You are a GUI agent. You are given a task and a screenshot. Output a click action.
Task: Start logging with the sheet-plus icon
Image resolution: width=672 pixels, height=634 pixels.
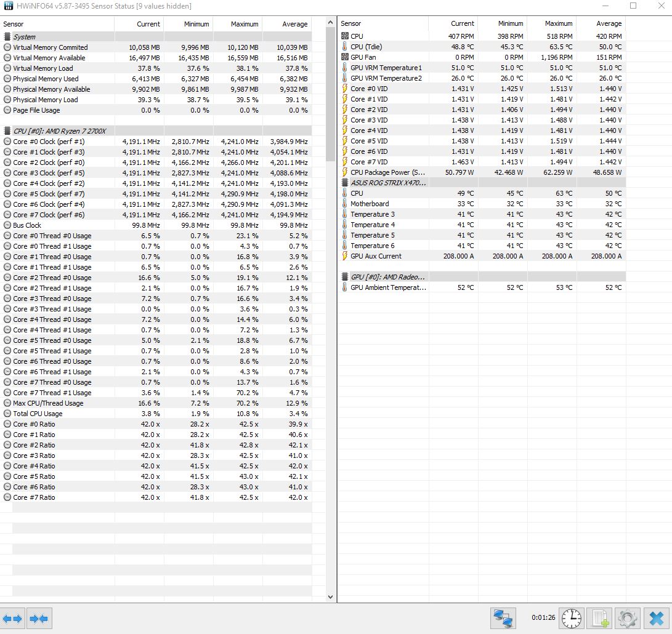point(600,619)
